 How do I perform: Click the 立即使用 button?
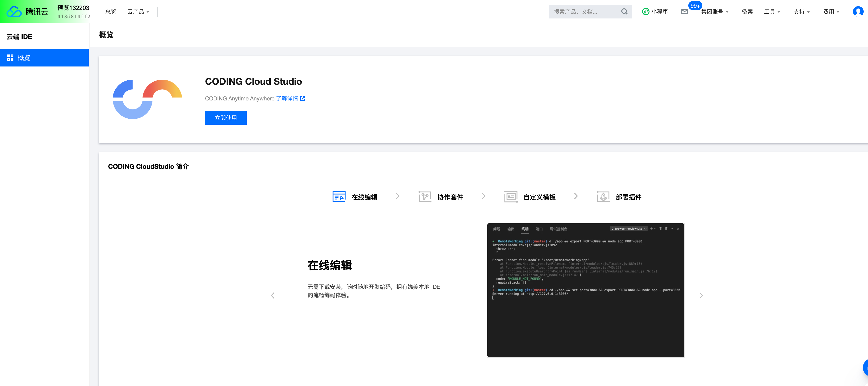pyautogui.click(x=226, y=118)
